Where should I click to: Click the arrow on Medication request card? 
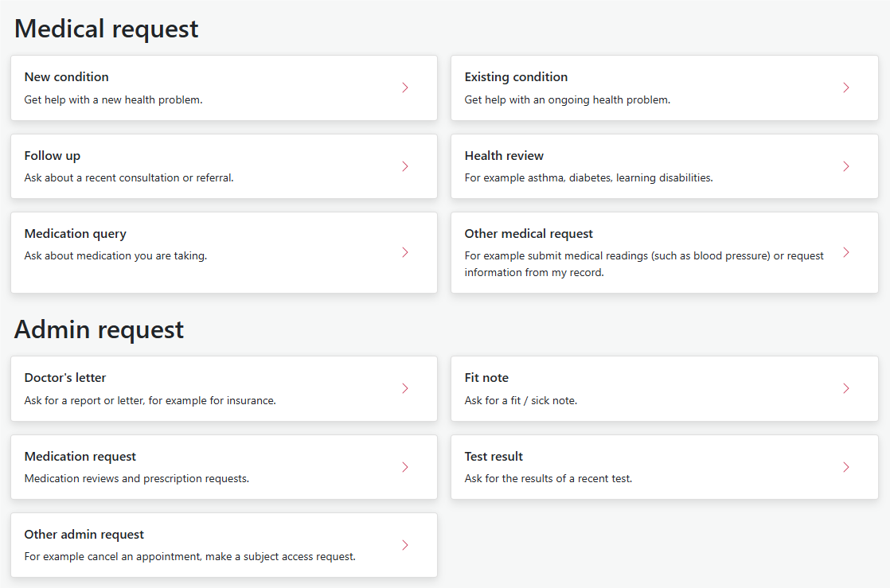coord(405,467)
